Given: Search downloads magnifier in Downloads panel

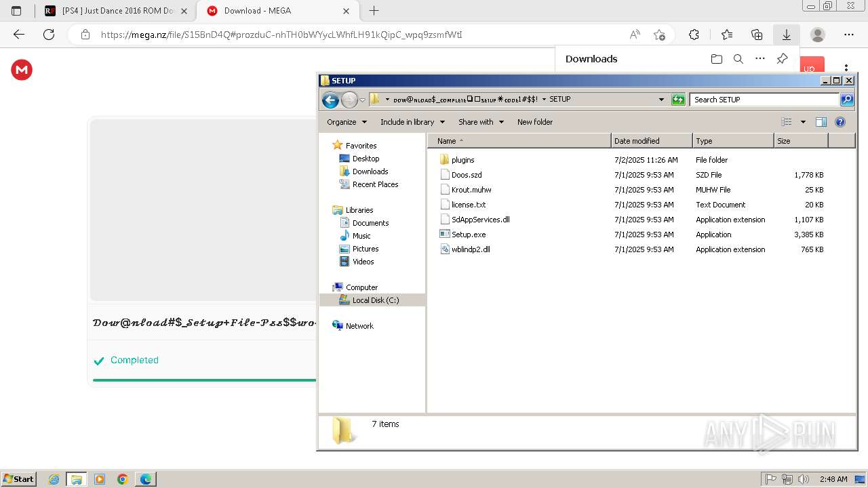Looking at the screenshot, I should coord(738,59).
